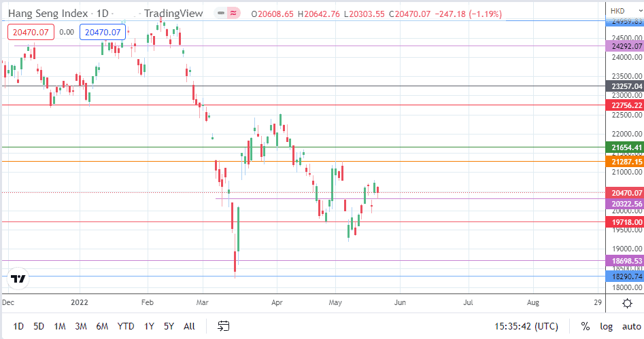This screenshot has width=644, height=339.
Task: Click the 24000.00 price scale value
Action: 627,57
